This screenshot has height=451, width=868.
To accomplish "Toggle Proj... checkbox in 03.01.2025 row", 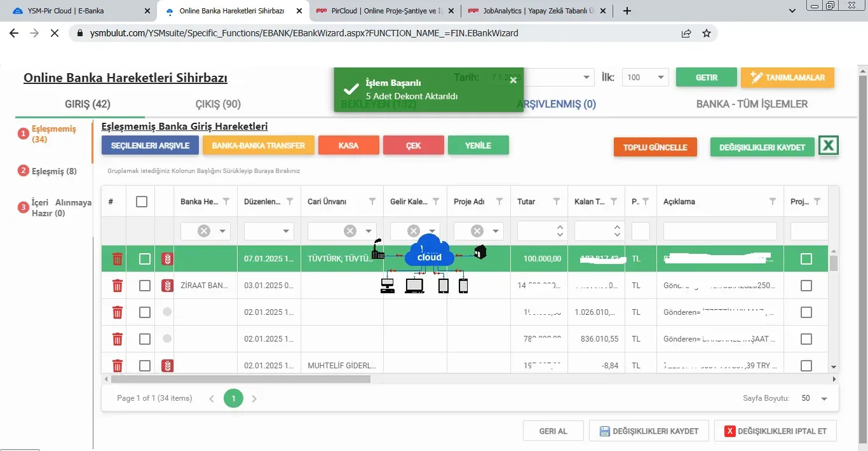I will pos(806,286).
